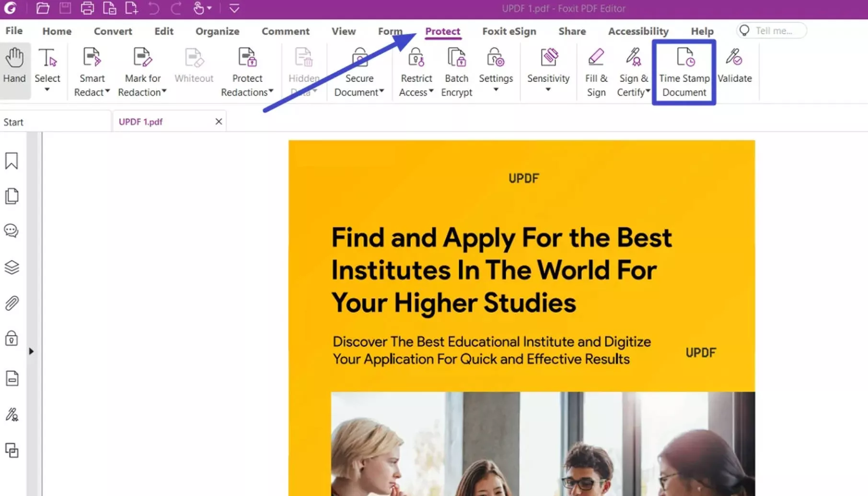Click the Redo arrow icon
The height and width of the screenshot is (496, 868).
point(176,8)
